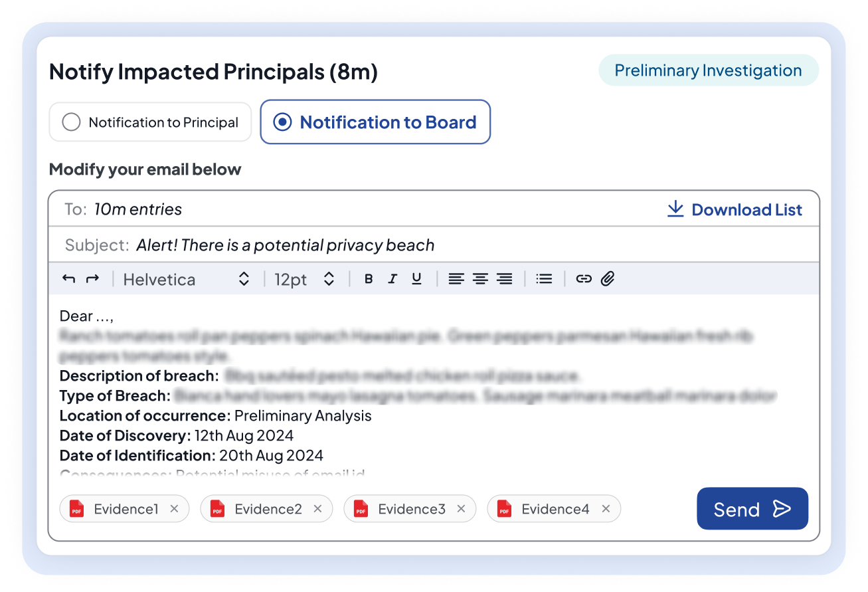Remove the Evidence4 attachment

[x=606, y=509]
